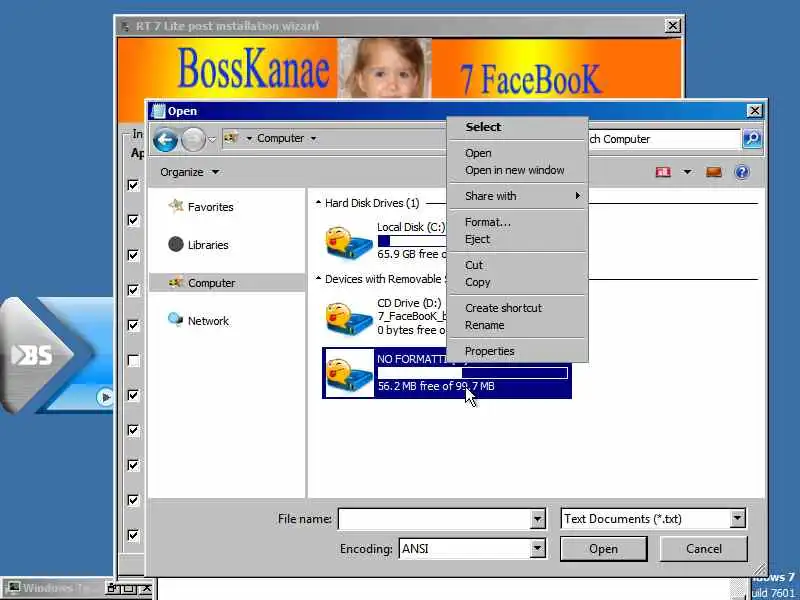Open the Text Documents file type dropdown
This screenshot has width=800, height=600.
[x=737, y=518]
